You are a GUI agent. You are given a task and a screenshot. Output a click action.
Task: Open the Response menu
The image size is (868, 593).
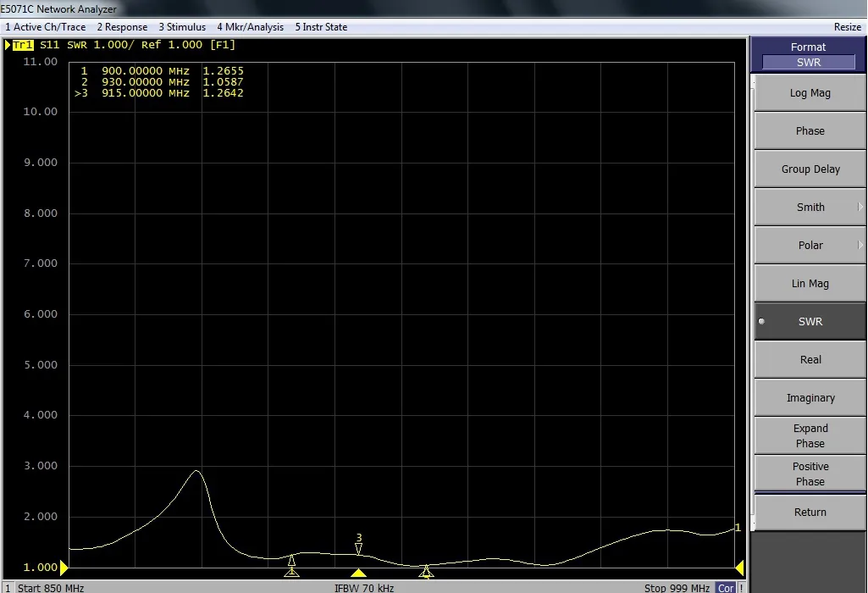tap(122, 27)
